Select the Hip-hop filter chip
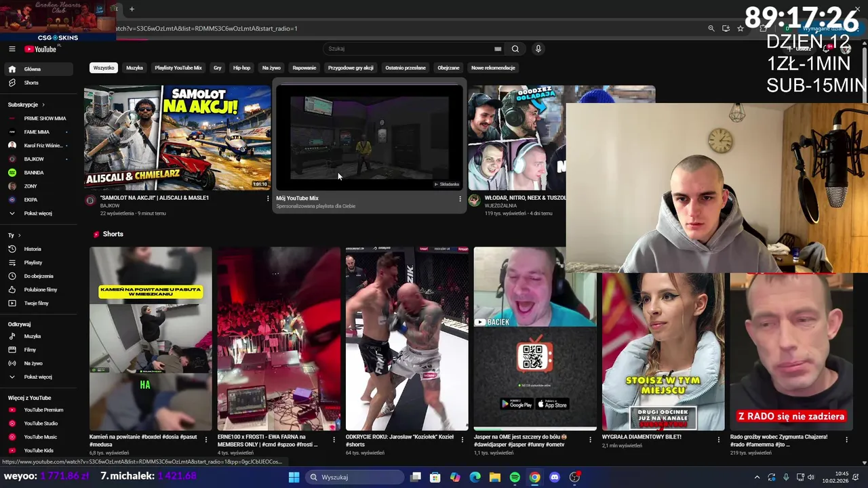This screenshot has height=488, width=868. 241,68
